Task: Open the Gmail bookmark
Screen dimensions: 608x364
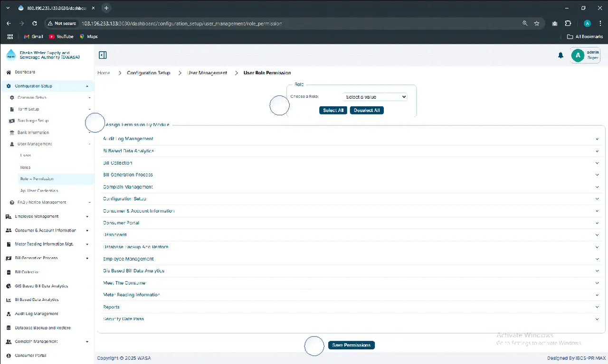Action: point(34,37)
